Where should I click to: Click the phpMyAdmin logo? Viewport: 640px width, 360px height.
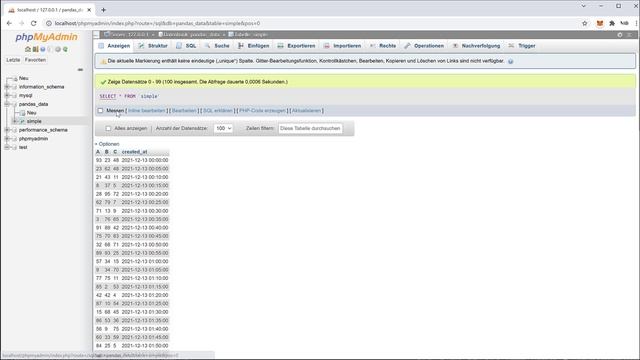coord(46,37)
